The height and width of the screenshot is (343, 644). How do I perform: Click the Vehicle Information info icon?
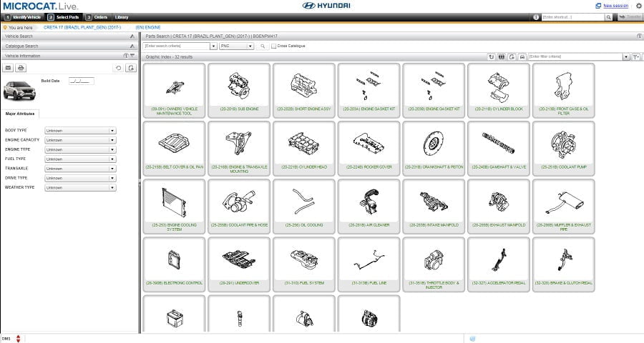tap(126, 56)
